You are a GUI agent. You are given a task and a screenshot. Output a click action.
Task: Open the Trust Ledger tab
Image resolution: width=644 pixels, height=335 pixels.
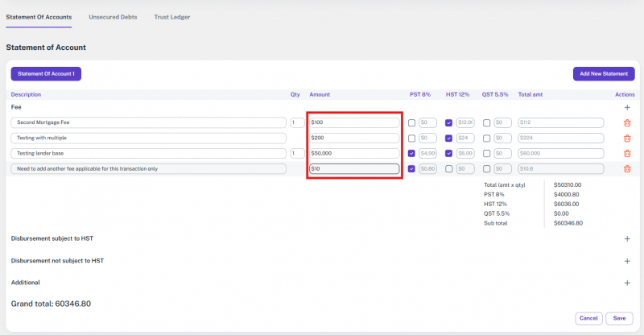tap(172, 17)
